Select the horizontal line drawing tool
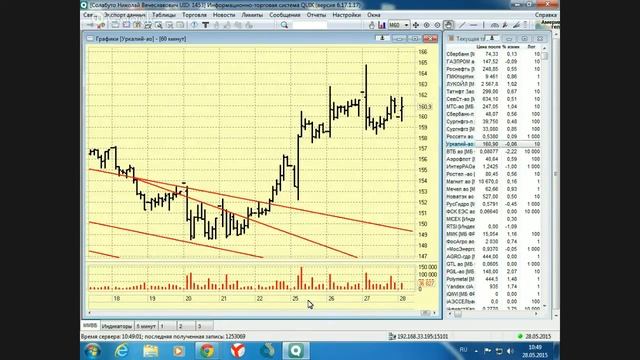The height and width of the screenshot is (360, 640). click(473, 25)
